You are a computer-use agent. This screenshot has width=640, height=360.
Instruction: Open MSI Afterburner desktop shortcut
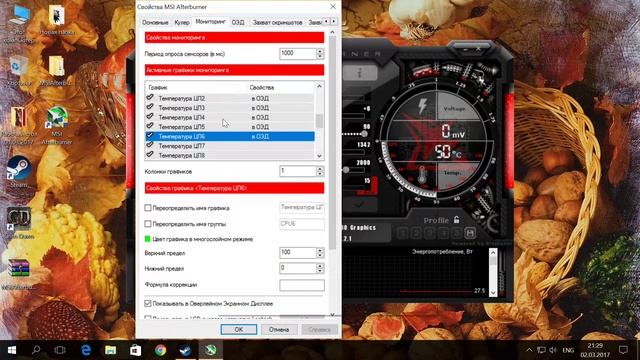point(57,126)
